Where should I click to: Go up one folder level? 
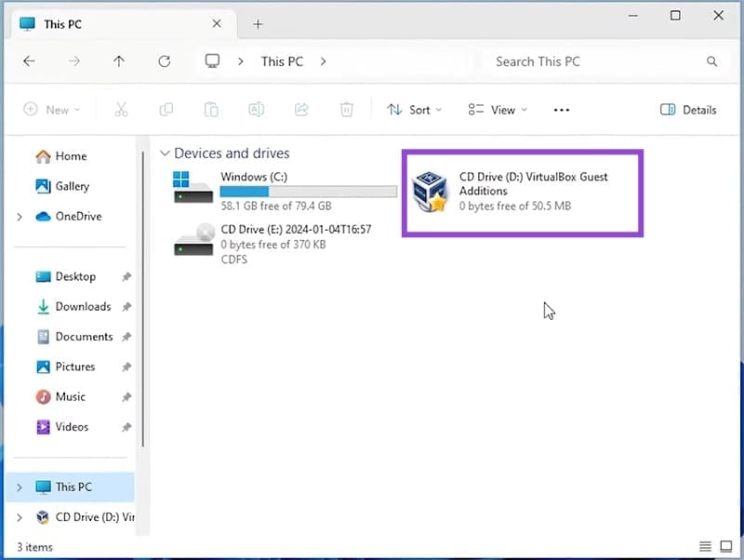(x=119, y=61)
